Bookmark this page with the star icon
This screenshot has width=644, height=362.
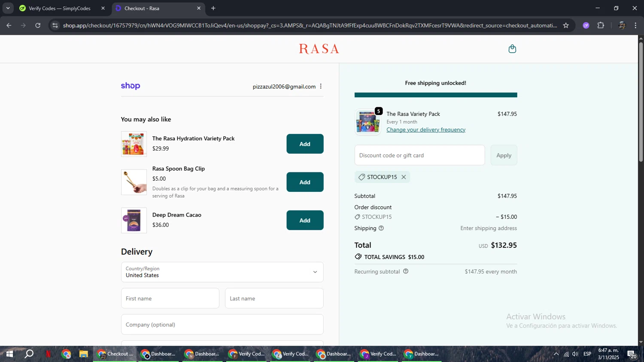[x=566, y=25]
